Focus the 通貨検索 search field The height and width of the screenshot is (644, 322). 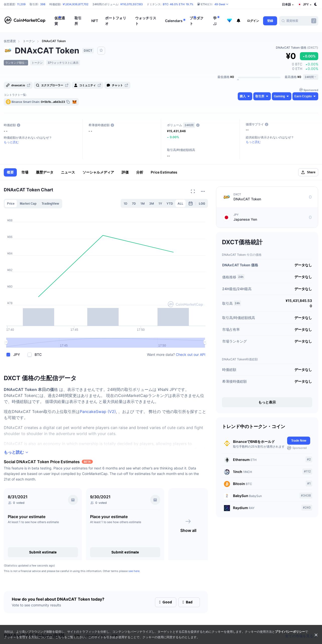(298, 21)
